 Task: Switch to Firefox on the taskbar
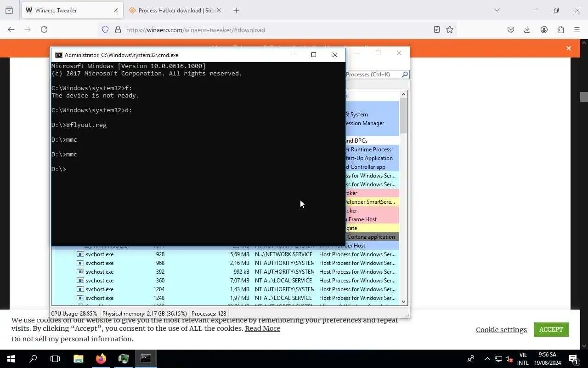(101, 359)
